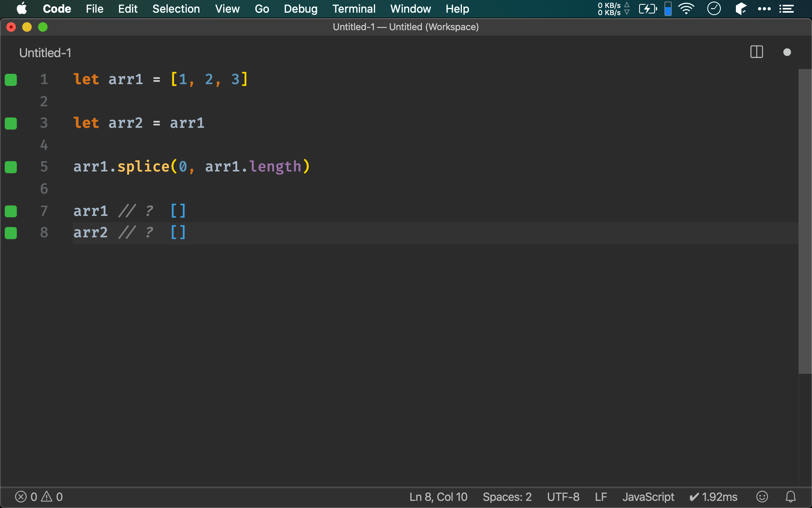Click the Ln 8, Col 10 cursor position
The image size is (812, 508).
439,497
